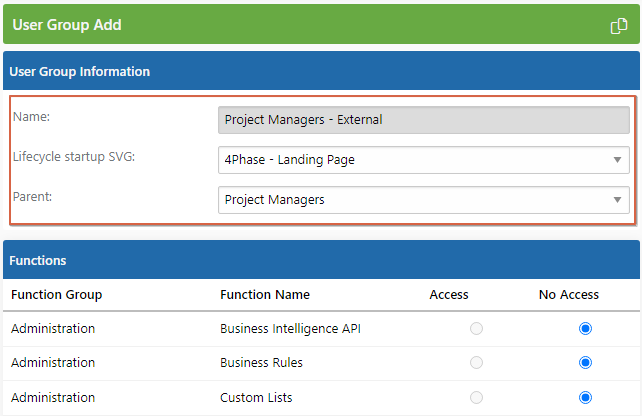Click the Access column header

449,295
